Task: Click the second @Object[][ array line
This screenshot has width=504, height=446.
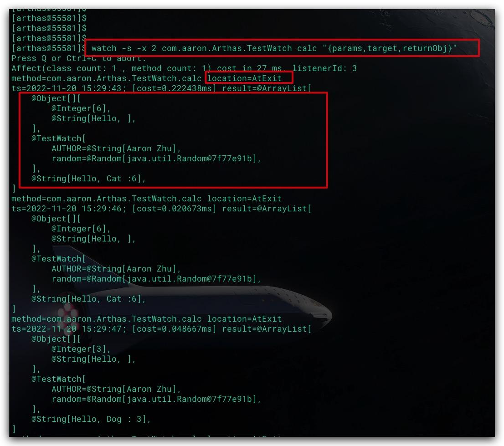Action: 56,219
